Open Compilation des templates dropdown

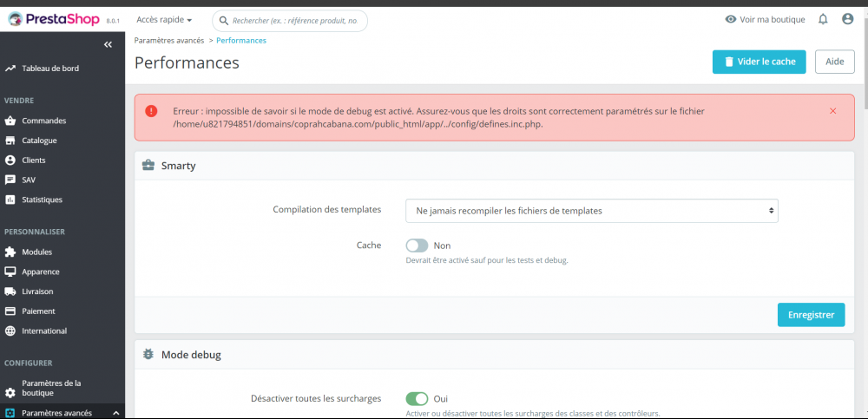pos(592,211)
